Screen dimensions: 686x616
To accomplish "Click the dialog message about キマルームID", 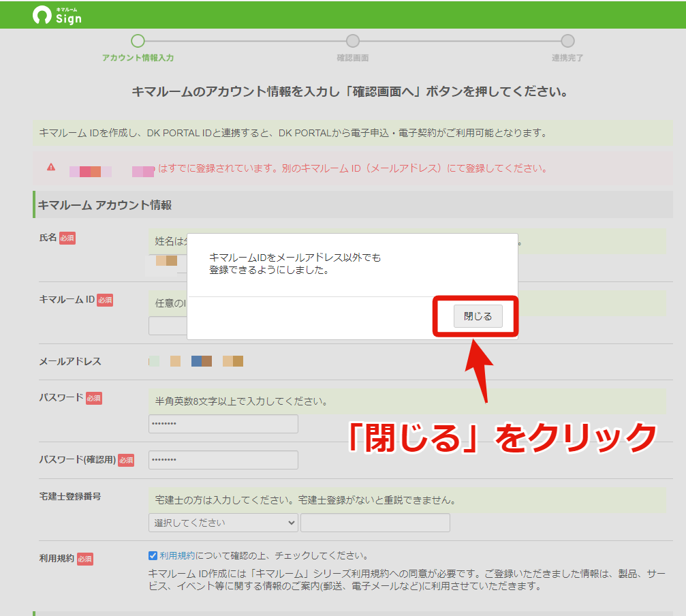I will pos(295,264).
